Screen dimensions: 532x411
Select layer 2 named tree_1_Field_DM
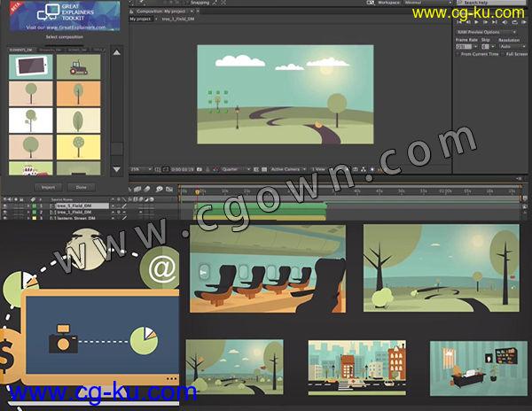coord(74,212)
